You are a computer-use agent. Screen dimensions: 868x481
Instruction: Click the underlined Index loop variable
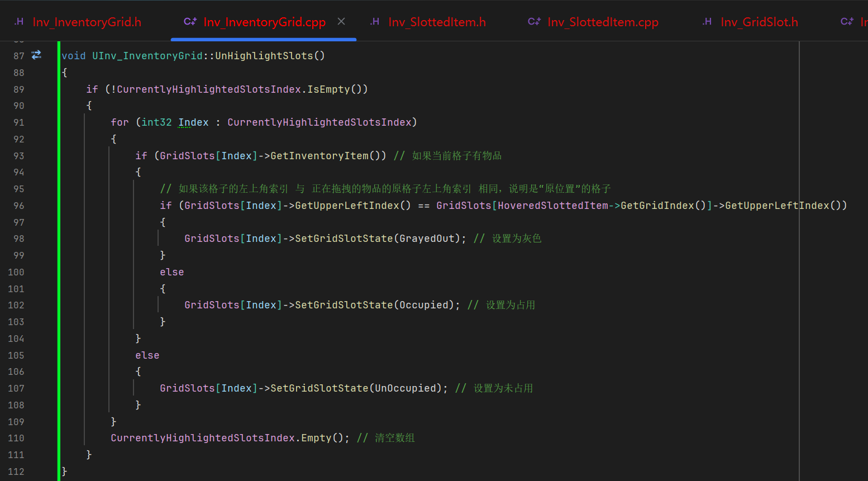[x=193, y=122]
